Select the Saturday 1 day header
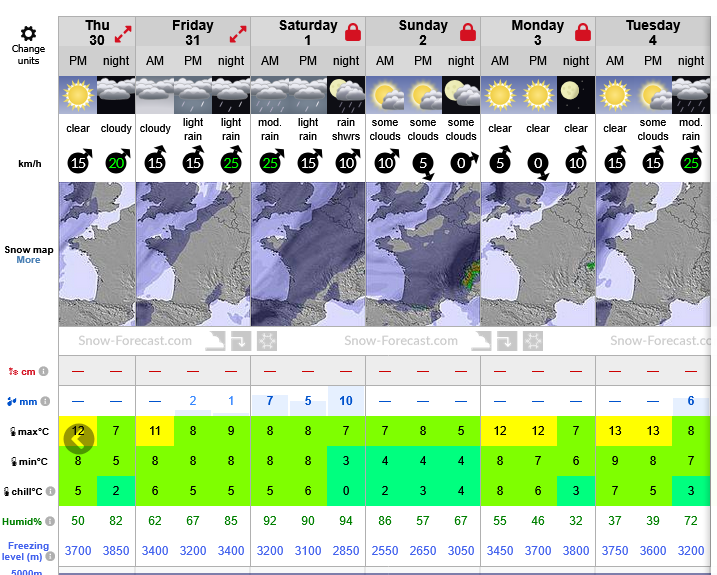The image size is (717, 575). [308, 32]
